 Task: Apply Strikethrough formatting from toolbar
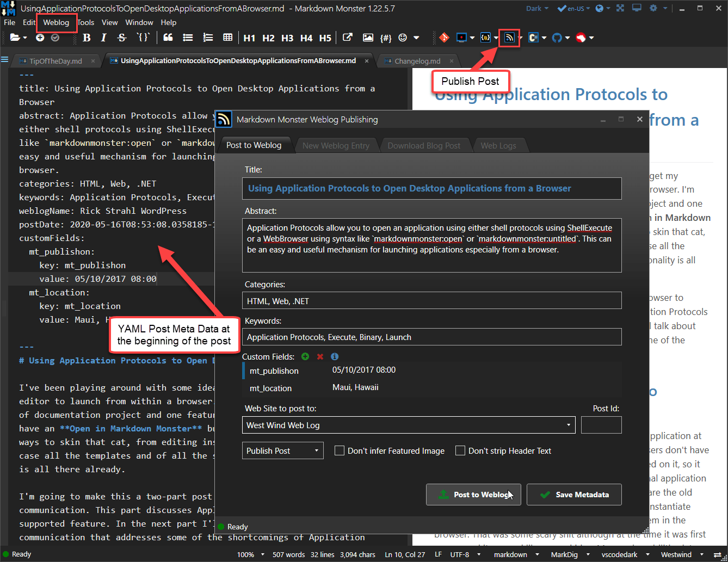pyautogui.click(x=122, y=38)
